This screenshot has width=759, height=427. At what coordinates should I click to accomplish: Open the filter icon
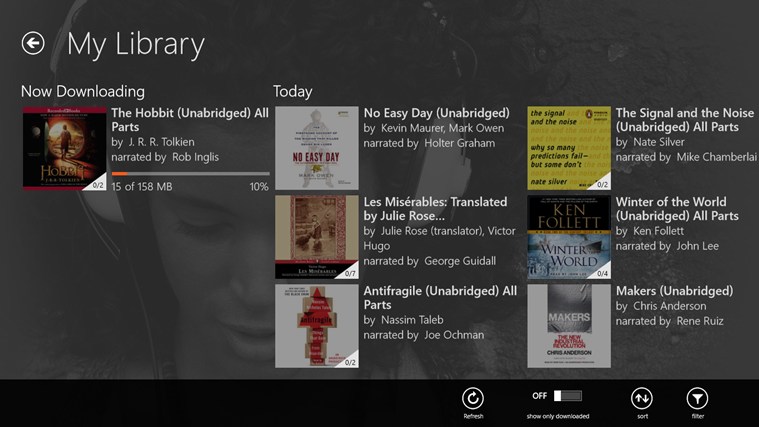point(697,397)
